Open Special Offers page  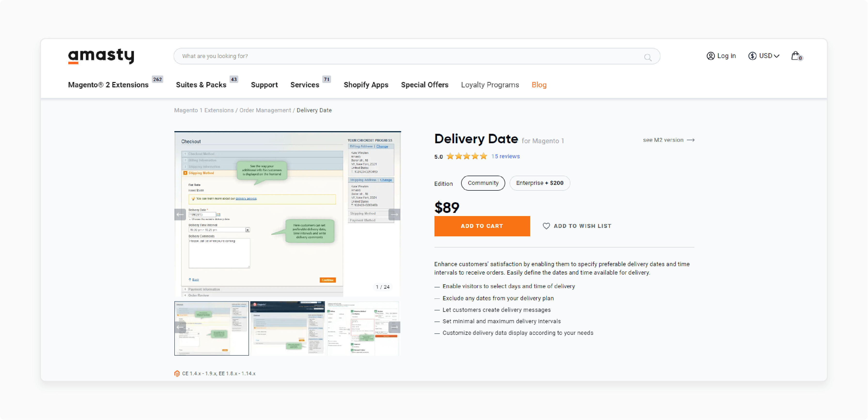425,85
